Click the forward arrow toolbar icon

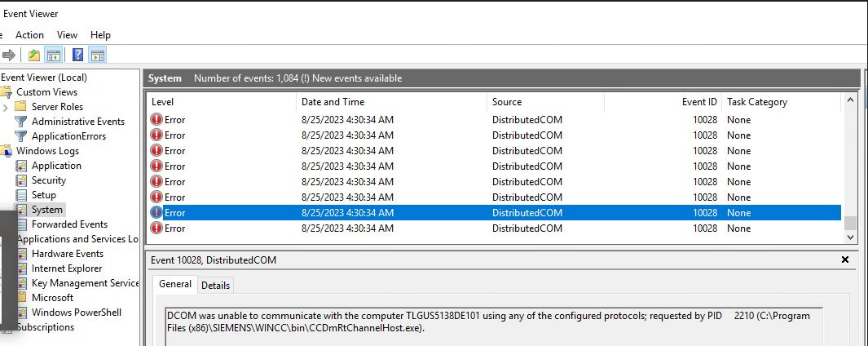pos(9,55)
